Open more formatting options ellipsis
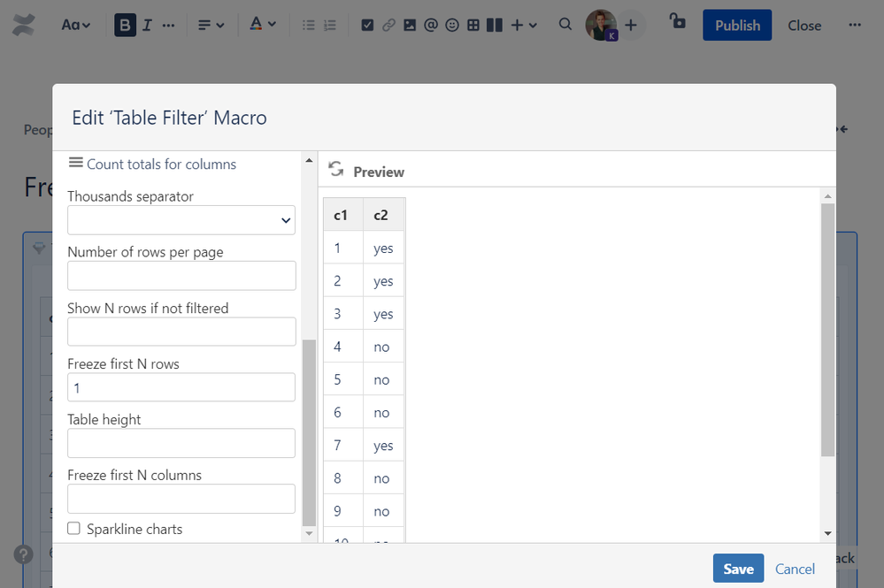The height and width of the screenshot is (588, 884). click(168, 26)
